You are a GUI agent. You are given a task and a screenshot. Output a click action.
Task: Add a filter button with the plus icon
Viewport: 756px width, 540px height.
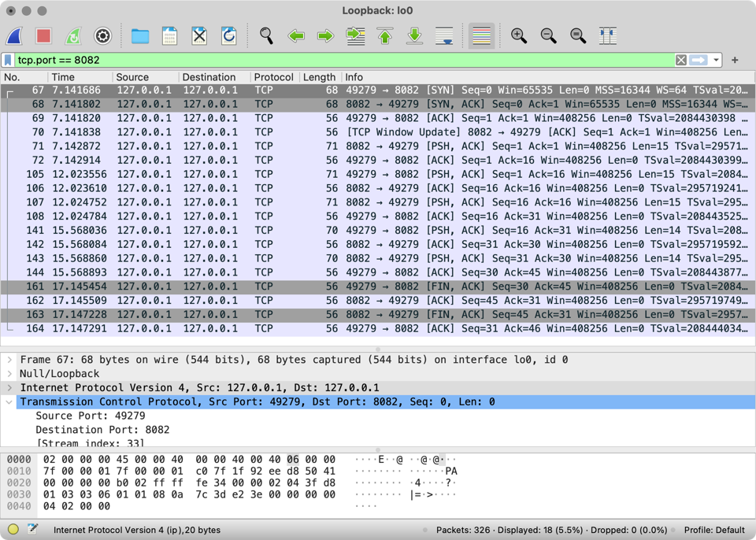point(735,60)
